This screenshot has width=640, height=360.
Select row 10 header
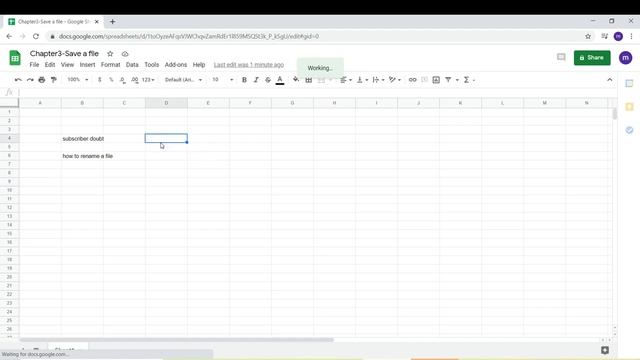9,190
